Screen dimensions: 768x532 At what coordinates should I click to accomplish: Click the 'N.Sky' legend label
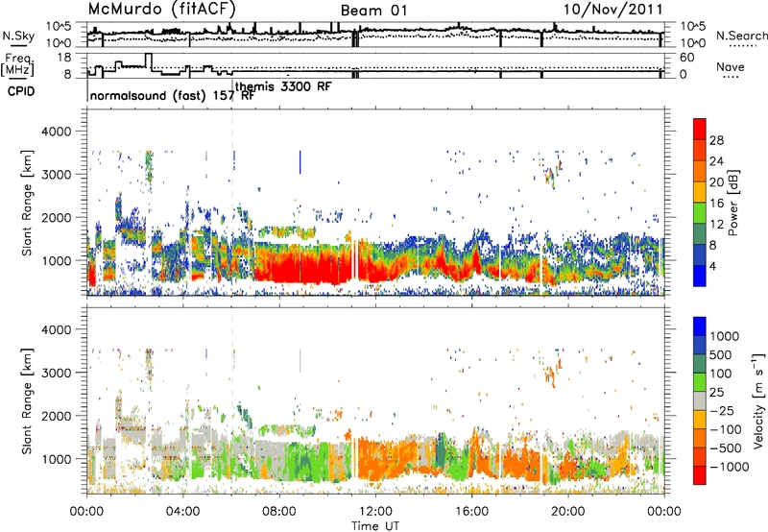[x=18, y=36]
